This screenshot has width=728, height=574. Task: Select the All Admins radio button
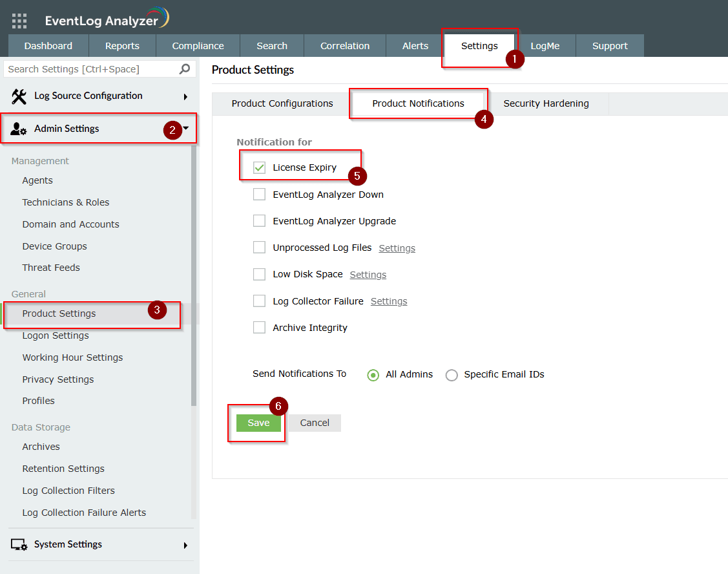pyautogui.click(x=373, y=375)
